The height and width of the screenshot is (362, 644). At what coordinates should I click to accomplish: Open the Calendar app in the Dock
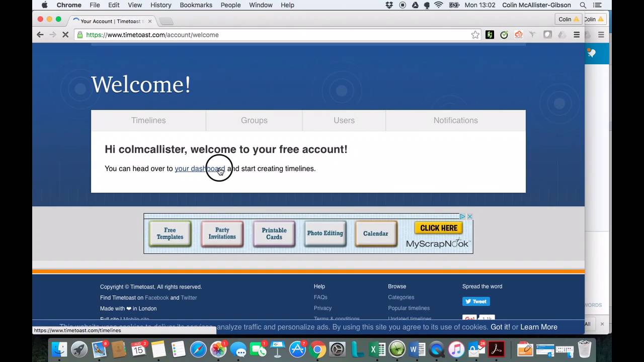pyautogui.click(x=139, y=349)
